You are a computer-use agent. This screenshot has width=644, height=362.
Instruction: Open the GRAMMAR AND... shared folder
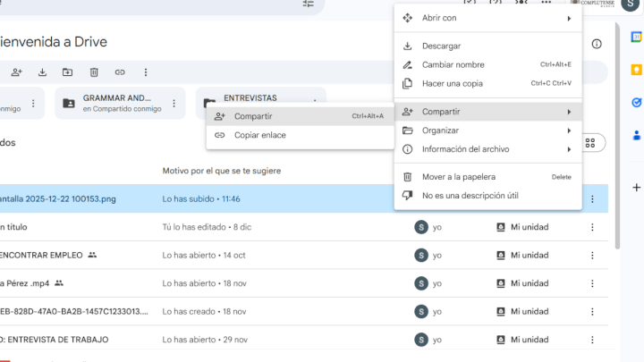[x=116, y=103]
